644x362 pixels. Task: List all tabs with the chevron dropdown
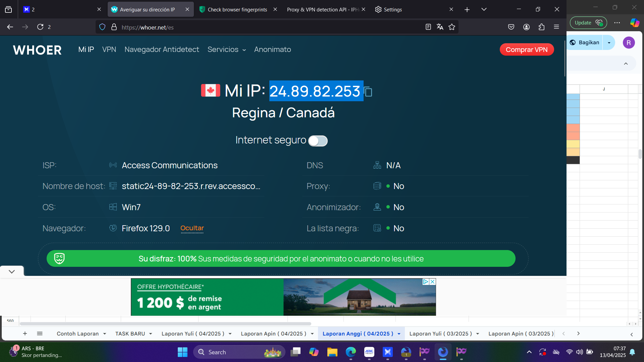coord(484,9)
